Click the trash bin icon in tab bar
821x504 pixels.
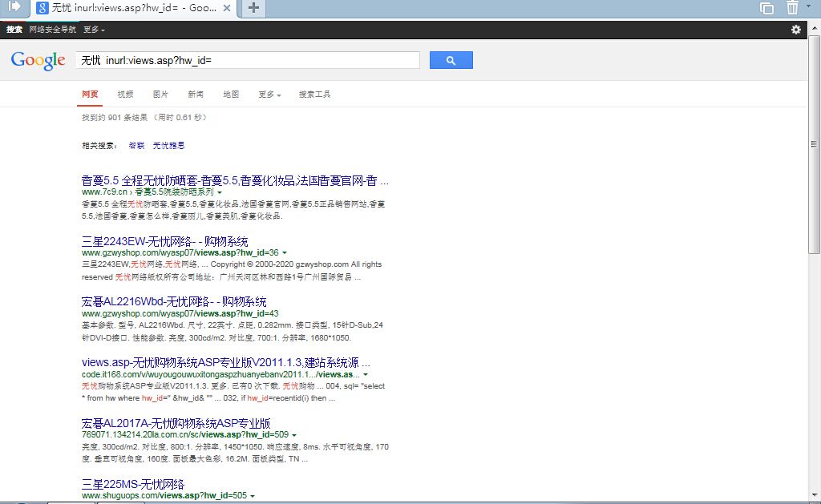(x=792, y=8)
